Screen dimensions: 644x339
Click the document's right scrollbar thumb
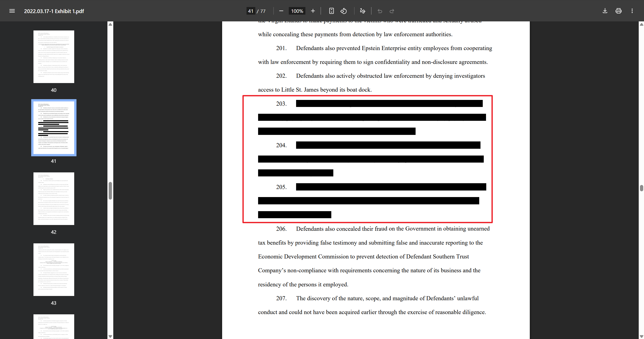(641, 188)
